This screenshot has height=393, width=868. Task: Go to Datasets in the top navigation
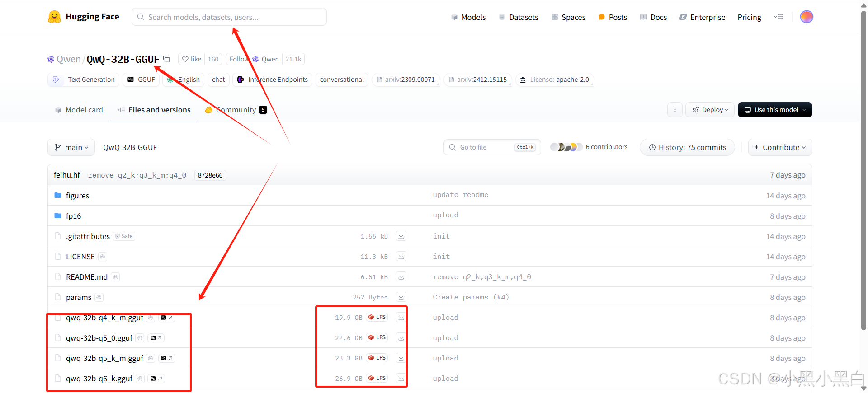coord(519,17)
